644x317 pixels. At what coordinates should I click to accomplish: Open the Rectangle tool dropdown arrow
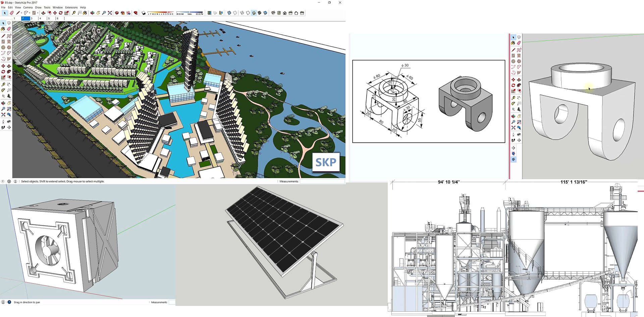38,13
